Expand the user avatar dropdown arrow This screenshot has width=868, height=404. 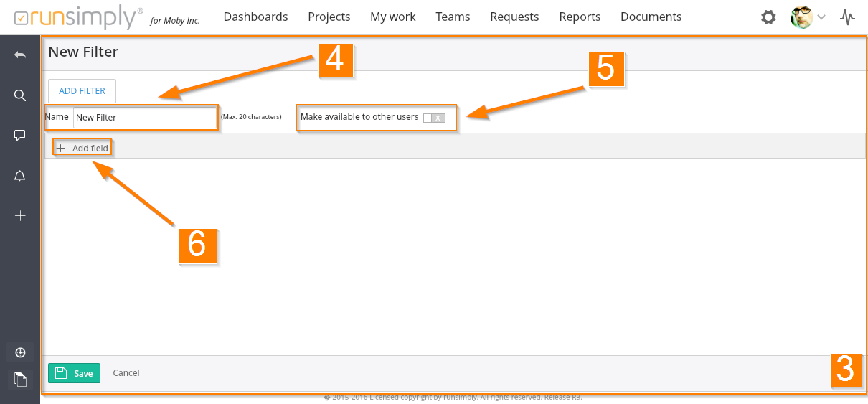point(821,17)
